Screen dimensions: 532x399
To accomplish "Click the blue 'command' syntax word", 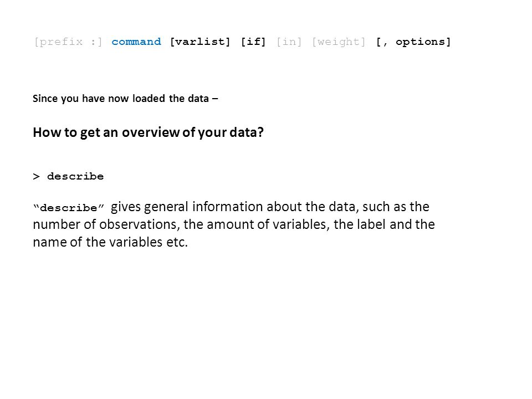I will (136, 42).
